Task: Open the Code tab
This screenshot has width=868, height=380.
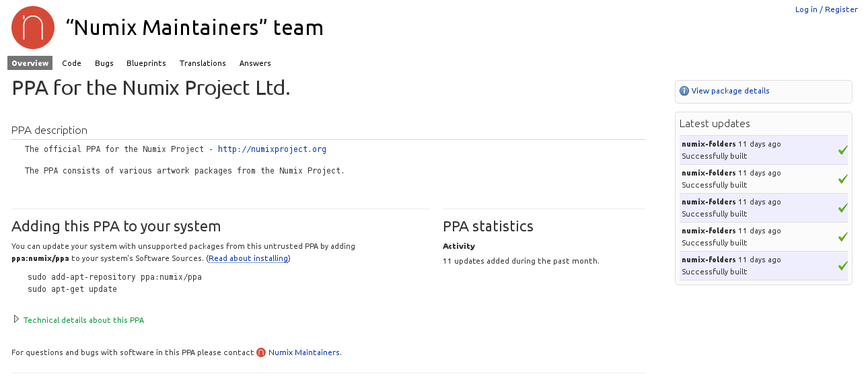Action: [x=71, y=63]
